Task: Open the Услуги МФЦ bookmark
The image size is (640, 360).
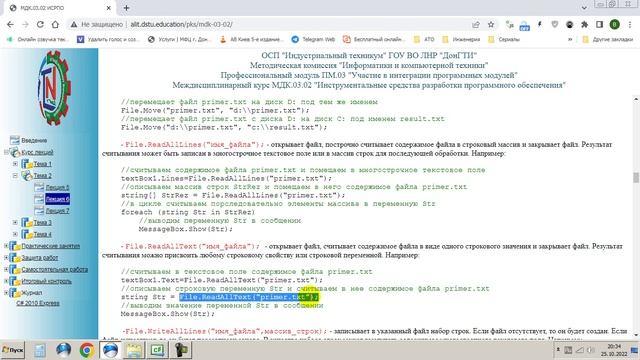Action: point(180,39)
